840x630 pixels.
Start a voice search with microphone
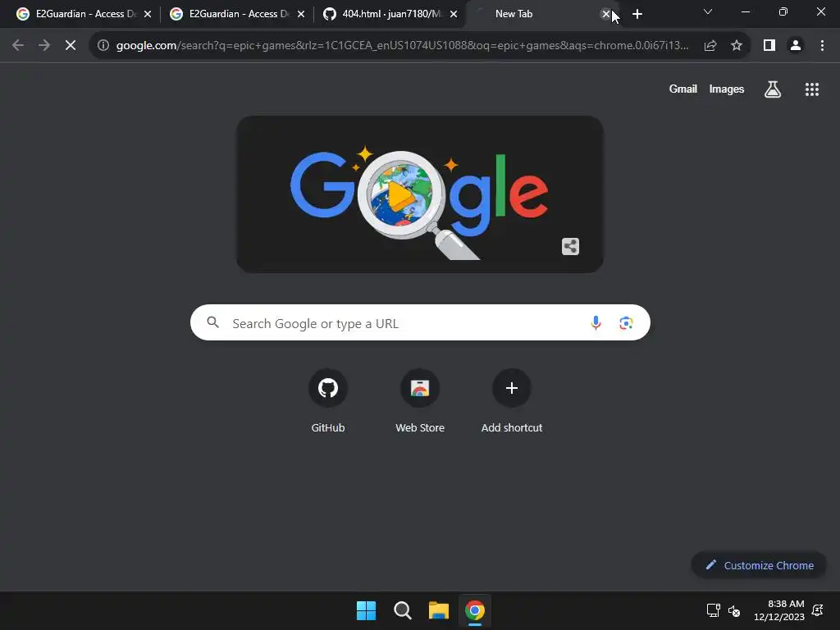coord(596,323)
